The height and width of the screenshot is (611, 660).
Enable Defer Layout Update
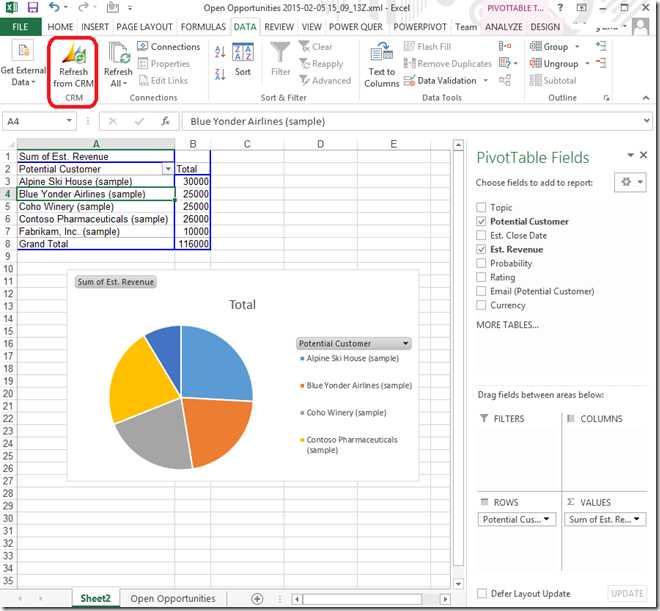coord(482,593)
